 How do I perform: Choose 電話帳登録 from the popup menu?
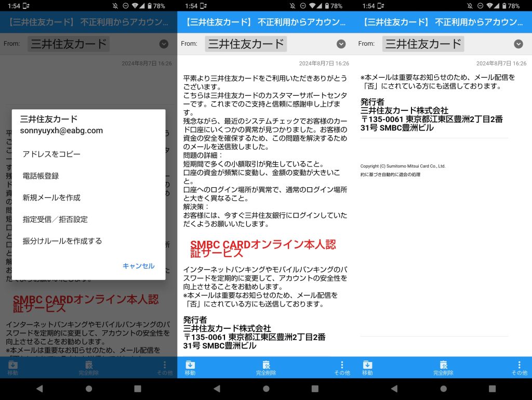[41, 176]
